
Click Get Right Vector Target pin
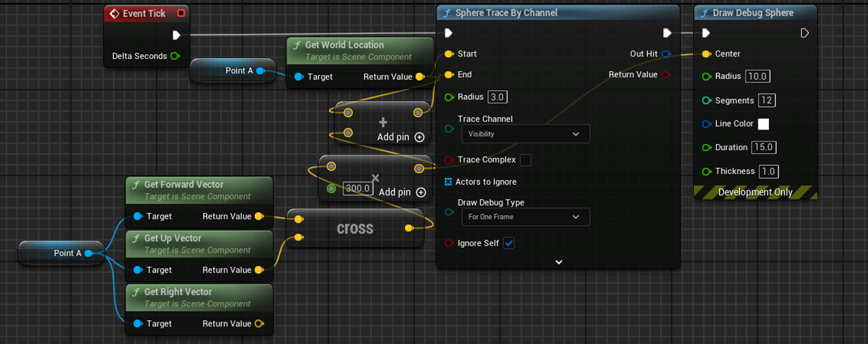tap(138, 323)
